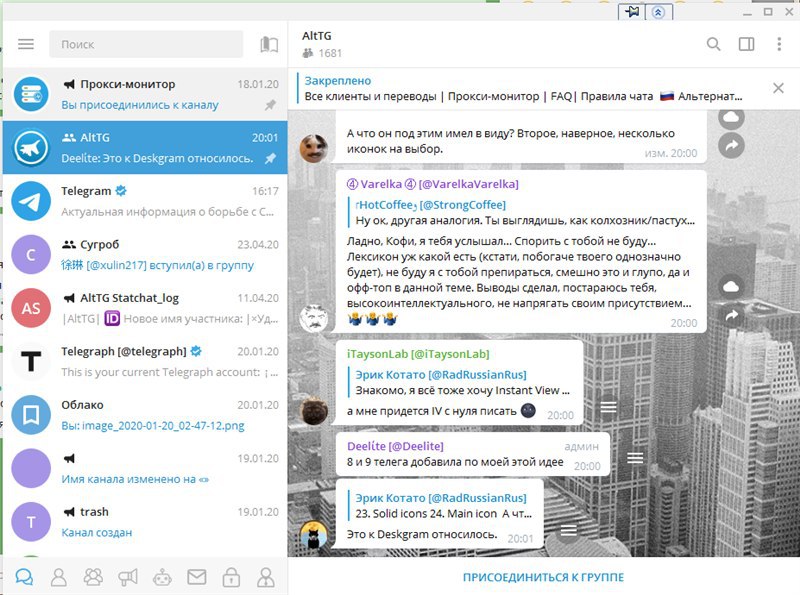Switch to the channels megaphone tab

click(x=128, y=577)
